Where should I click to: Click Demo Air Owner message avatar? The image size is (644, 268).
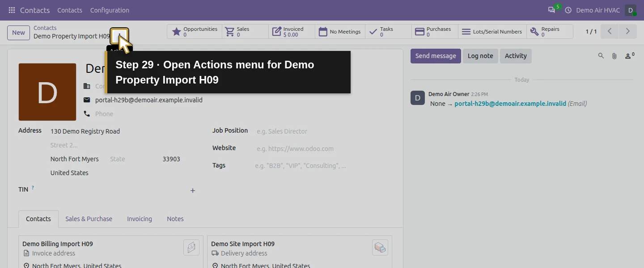pos(418,98)
